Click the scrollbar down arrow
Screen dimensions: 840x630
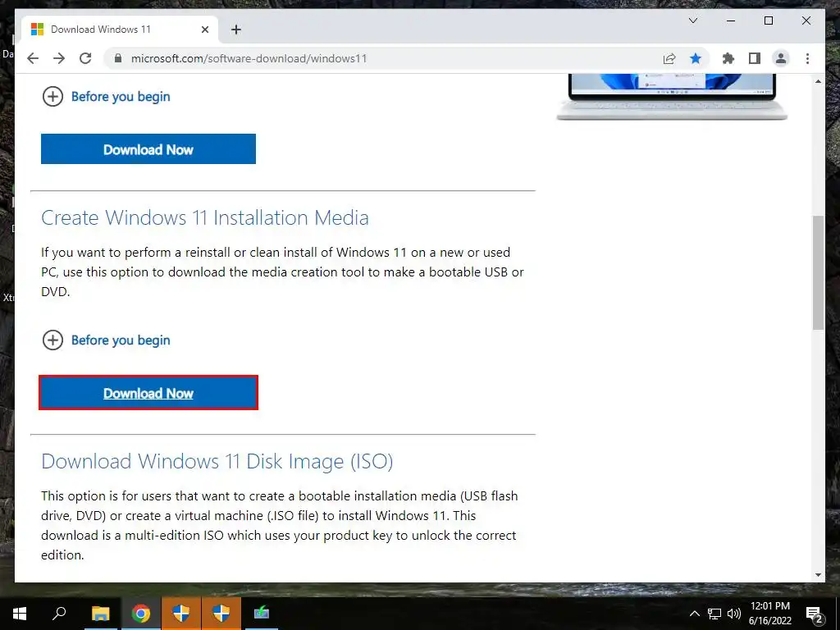pyautogui.click(x=818, y=575)
